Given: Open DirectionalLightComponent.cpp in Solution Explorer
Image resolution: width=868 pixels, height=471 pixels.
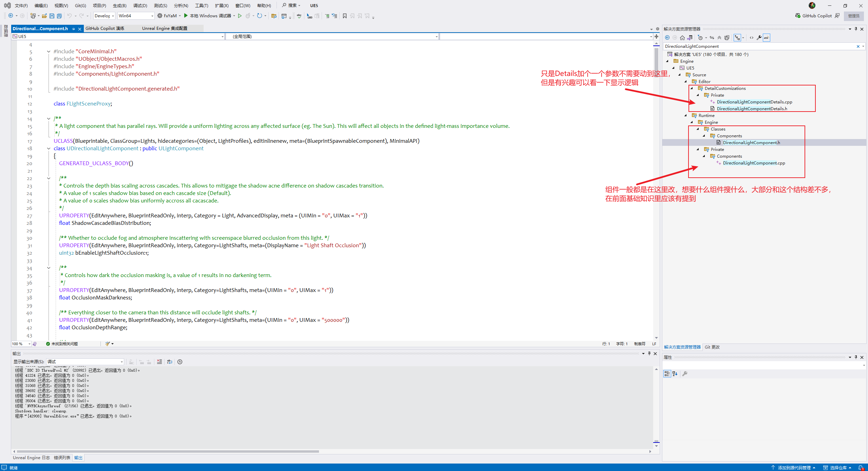Looking at the screenshot, I should coord(754,163).
